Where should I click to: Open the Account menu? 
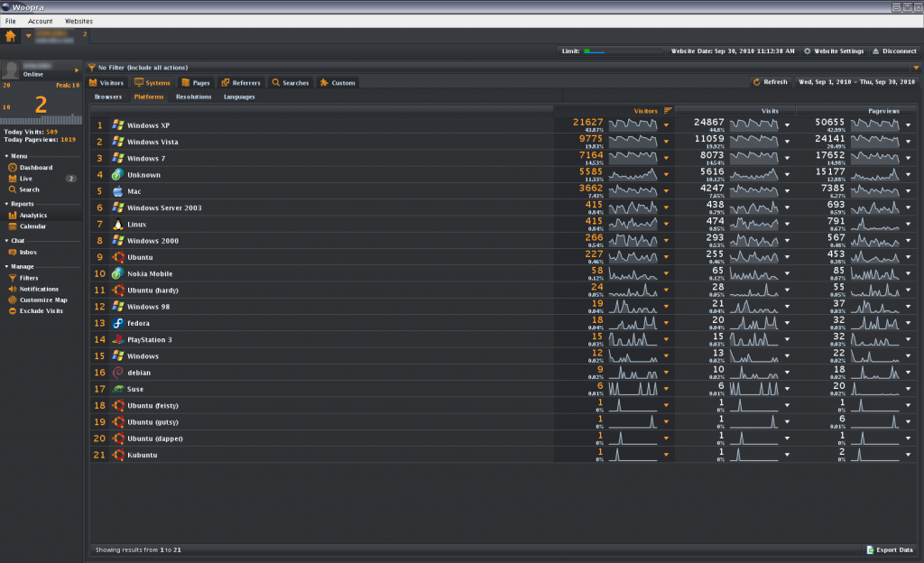pyautogui.click(x=40, y=21)
